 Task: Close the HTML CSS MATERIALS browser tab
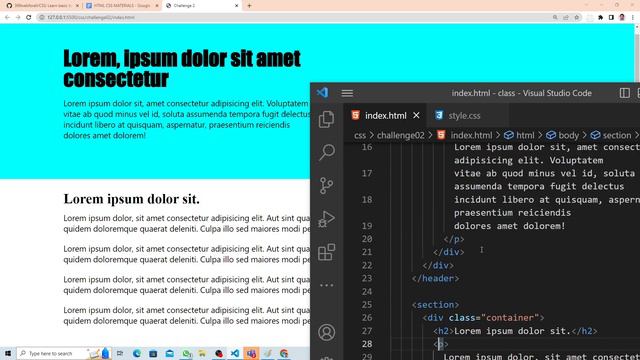click(x=157, y=6)
